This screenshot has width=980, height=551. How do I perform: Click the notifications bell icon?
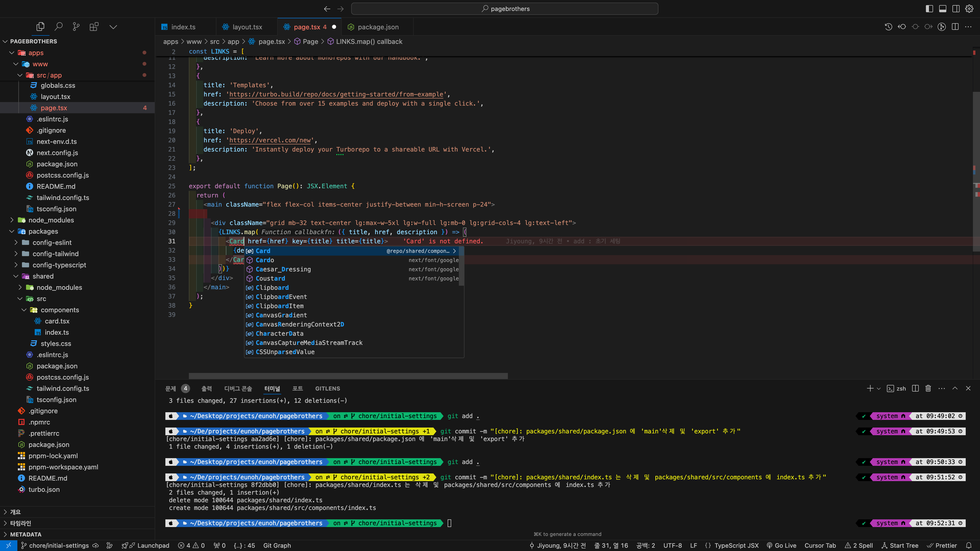(969, 545)
